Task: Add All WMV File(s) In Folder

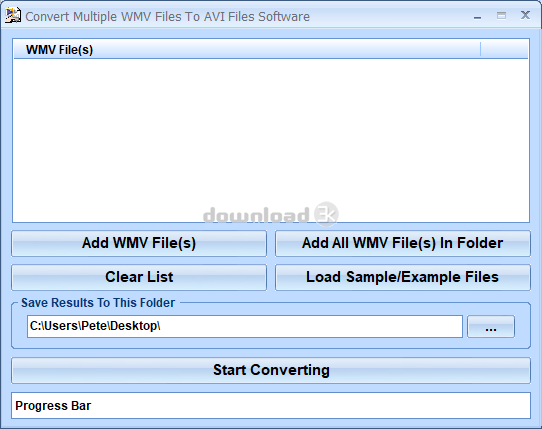Action: [x=403, y=243]
